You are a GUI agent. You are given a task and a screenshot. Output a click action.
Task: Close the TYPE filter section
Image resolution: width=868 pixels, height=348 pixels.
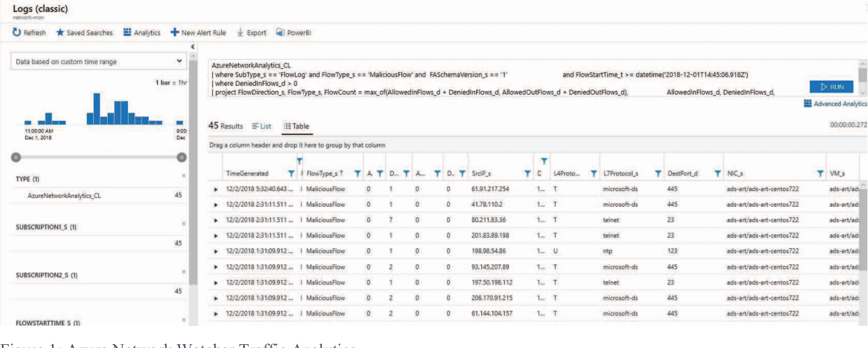click(x=183, y=176)
